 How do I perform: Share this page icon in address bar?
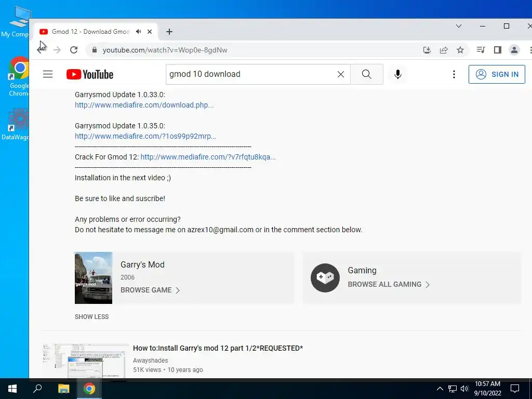pyautogui.click(x=444, y=50)
